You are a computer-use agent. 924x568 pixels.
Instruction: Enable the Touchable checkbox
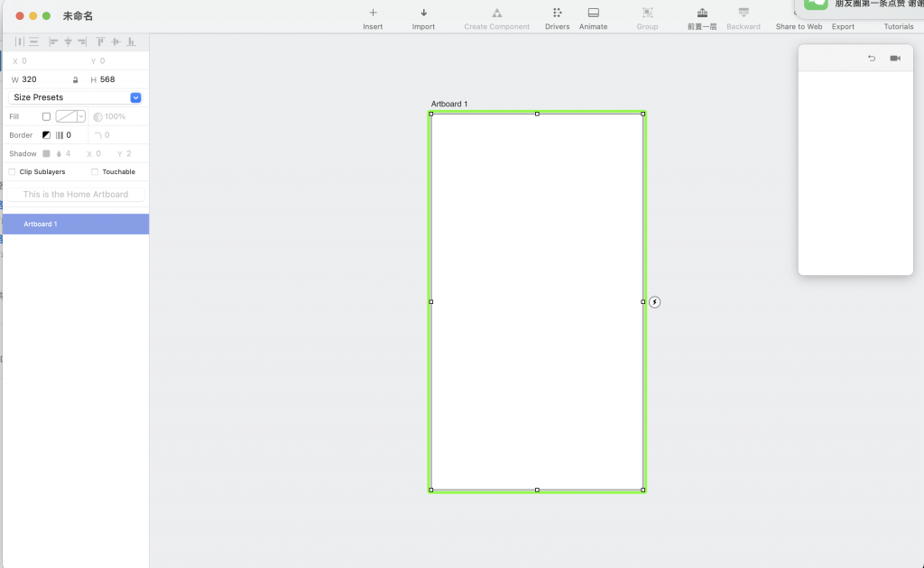click(x=95, y=171)
